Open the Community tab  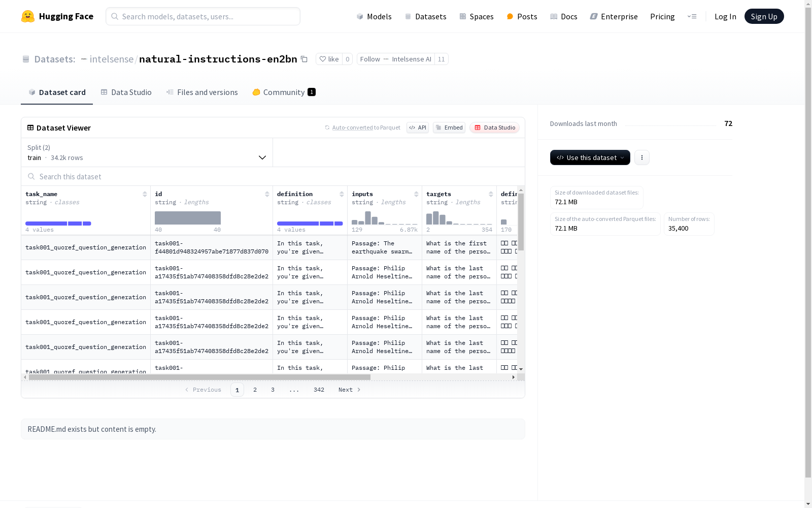[x=284, y=92]
